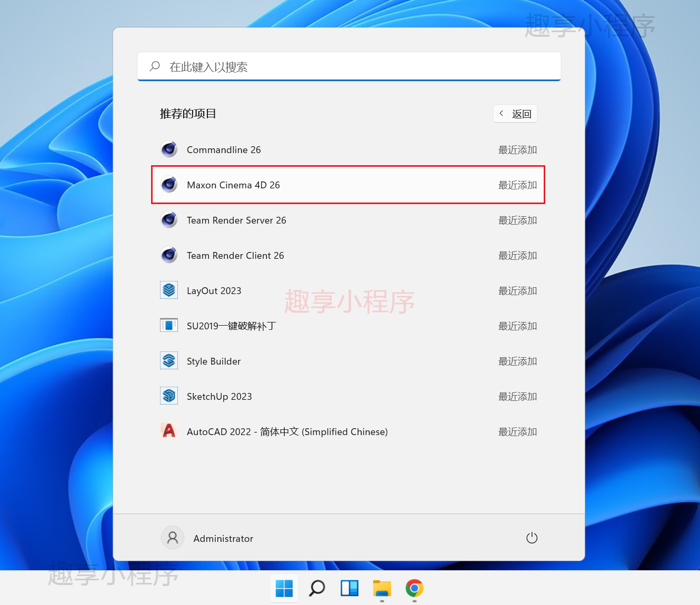This screenshot has width=700, height=605.
Task: Open the Widgets icon on taskbar
Action: pyautogui.click(x=349, y=588)
